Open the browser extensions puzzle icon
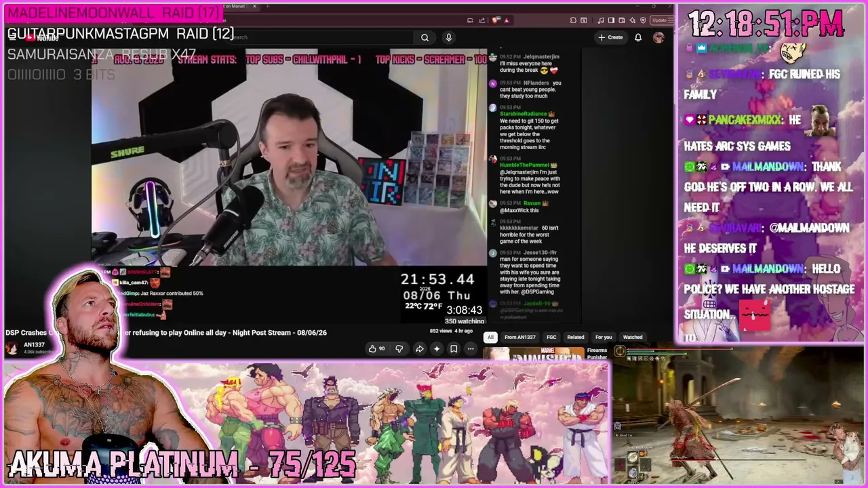 click(x=573, y=20)
